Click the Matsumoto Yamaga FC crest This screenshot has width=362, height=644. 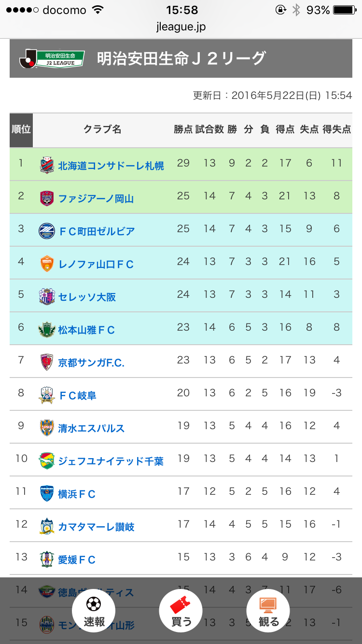[x=47, y=330]
